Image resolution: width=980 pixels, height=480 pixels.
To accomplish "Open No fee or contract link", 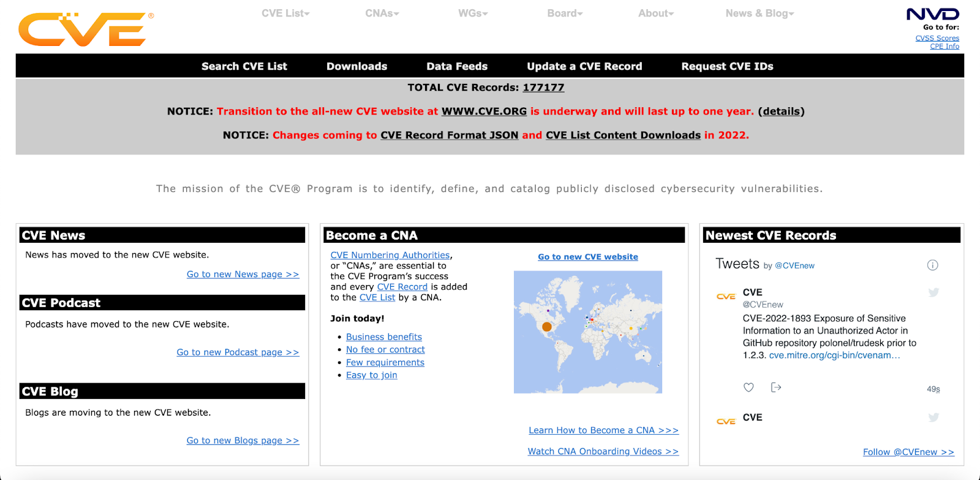I will click(385, 349).
